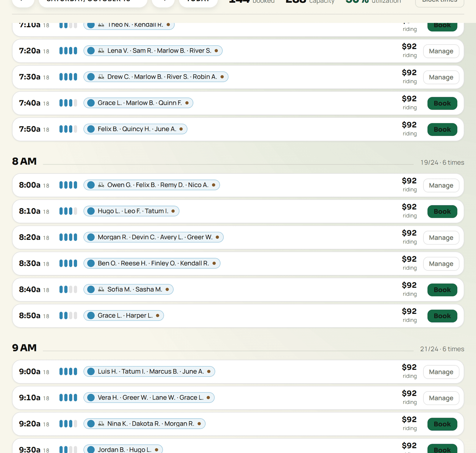Book the 8:50a tee time
Image resolution: width=476 pixels, height=453 pixels.
point(442,316)
